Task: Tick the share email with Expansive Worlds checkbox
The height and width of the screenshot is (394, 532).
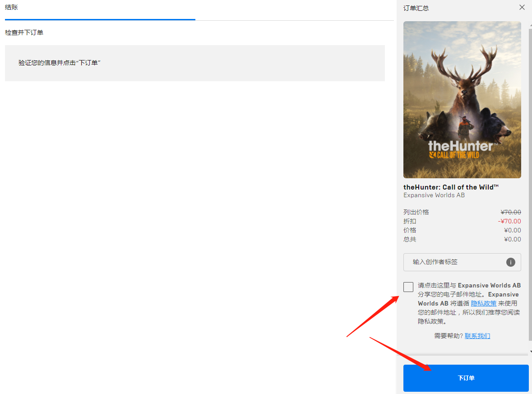Action: tap(408, 287)
